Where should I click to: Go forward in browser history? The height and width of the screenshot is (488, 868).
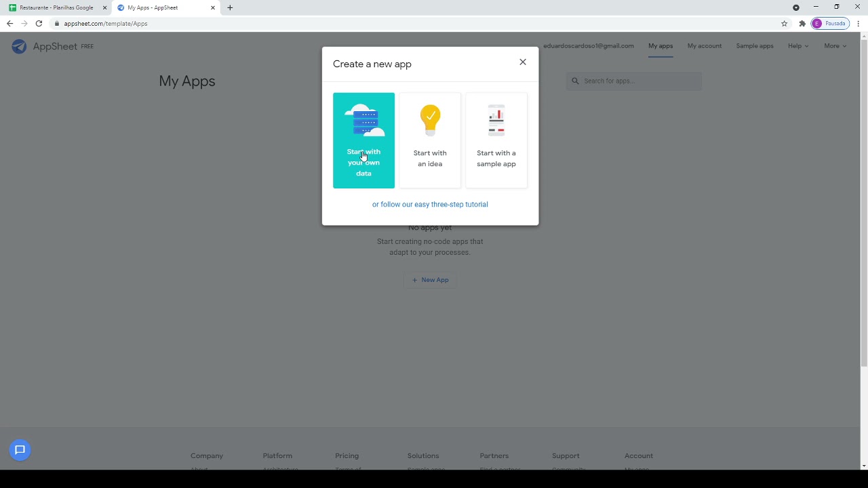(24, 24)
